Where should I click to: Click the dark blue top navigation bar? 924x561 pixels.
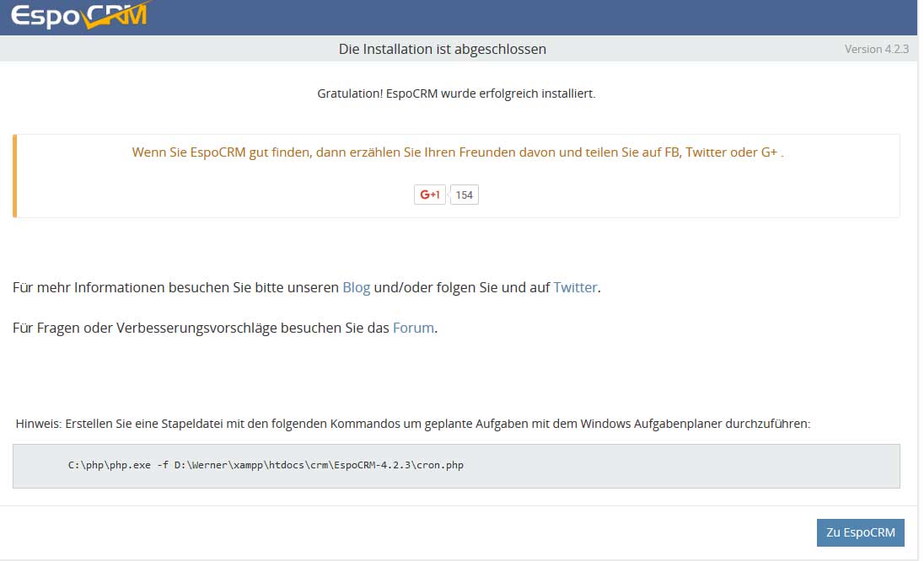(506, 15)
